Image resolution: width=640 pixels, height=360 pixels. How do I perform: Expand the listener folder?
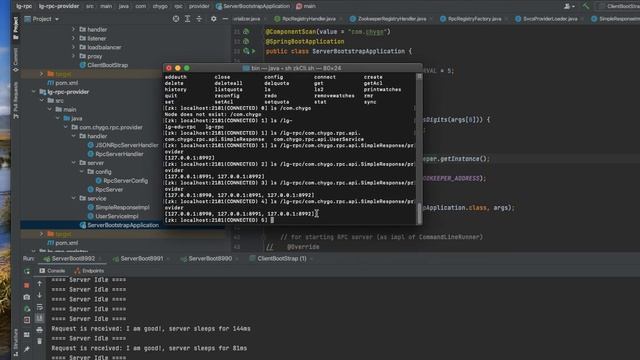(x=73, y=38)
